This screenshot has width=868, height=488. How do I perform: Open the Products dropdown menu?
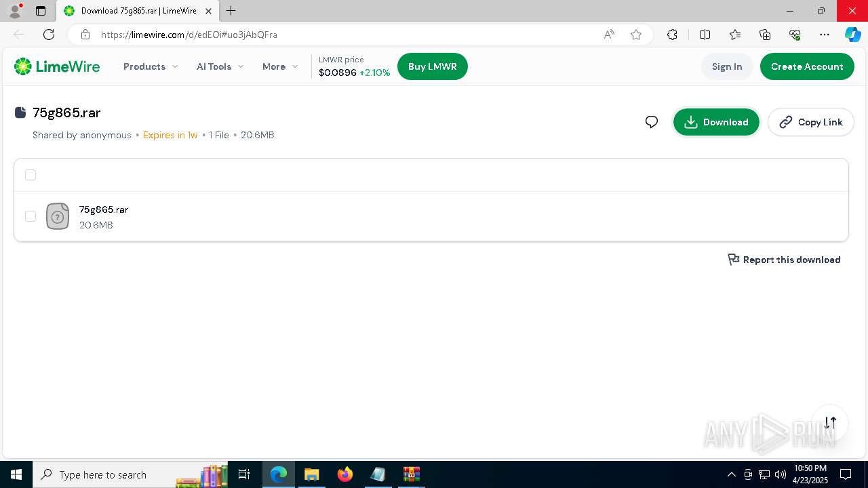coord(151,66)
